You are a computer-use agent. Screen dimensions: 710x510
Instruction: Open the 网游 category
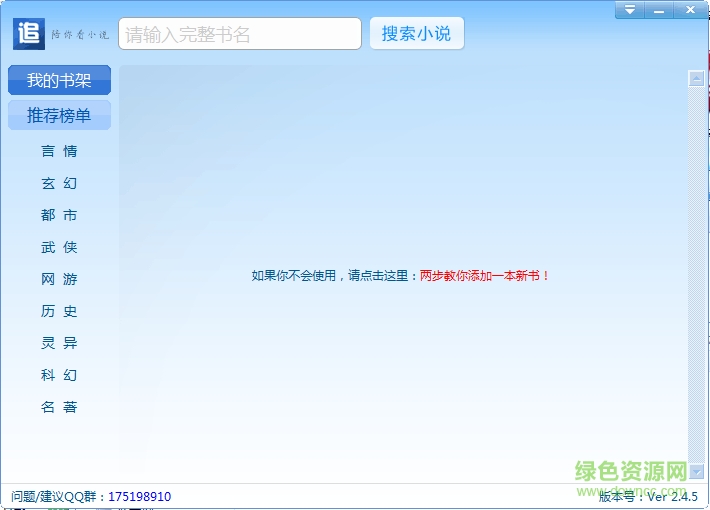(59, 279)
